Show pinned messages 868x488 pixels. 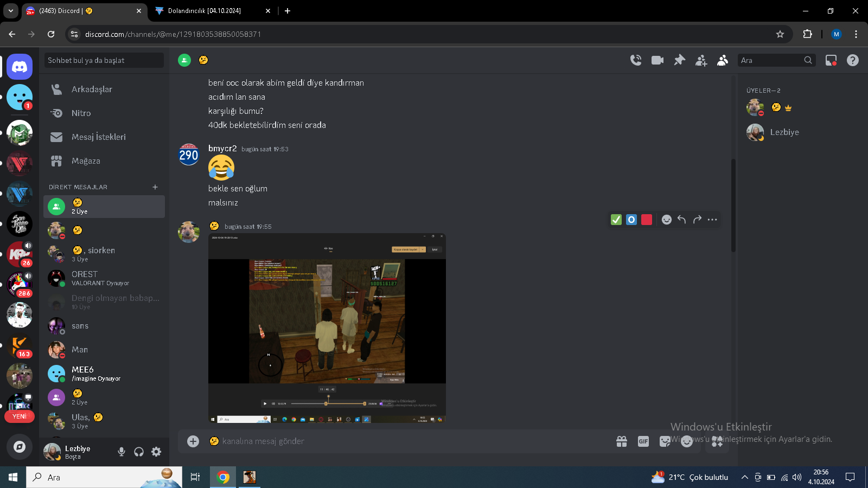pyautogui.click(x=679, y=60)
